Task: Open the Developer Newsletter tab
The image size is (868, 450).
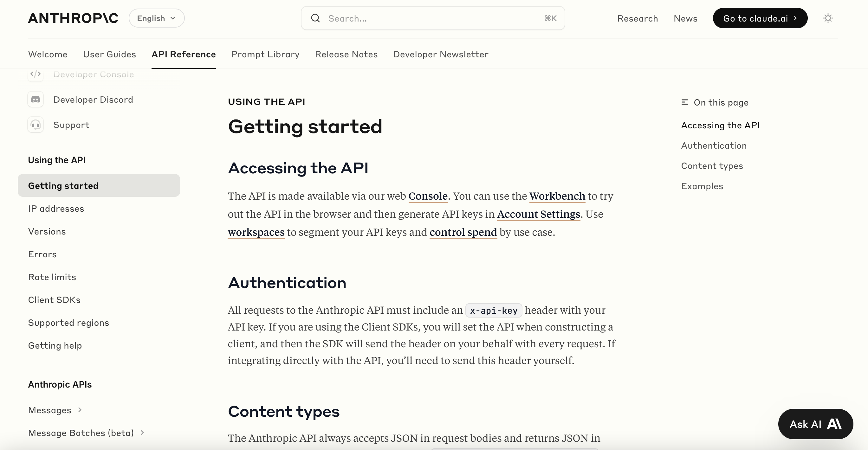Action: pos(441,54)
